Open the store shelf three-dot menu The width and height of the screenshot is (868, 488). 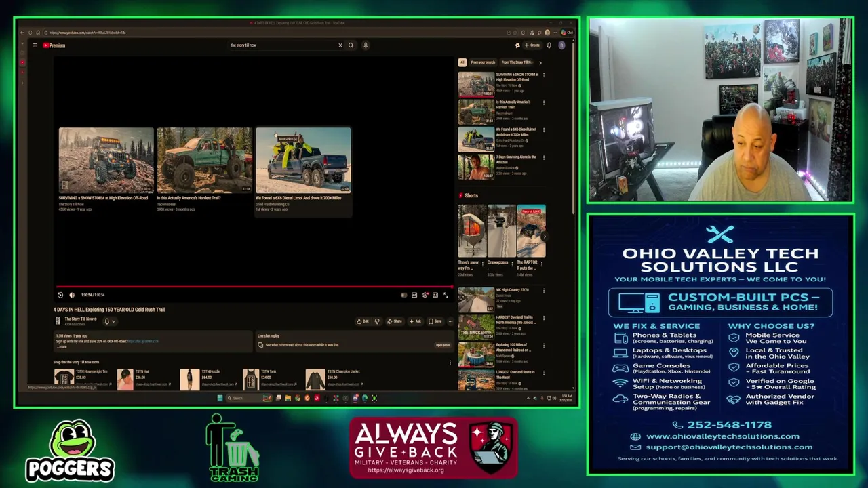[450, 362]
